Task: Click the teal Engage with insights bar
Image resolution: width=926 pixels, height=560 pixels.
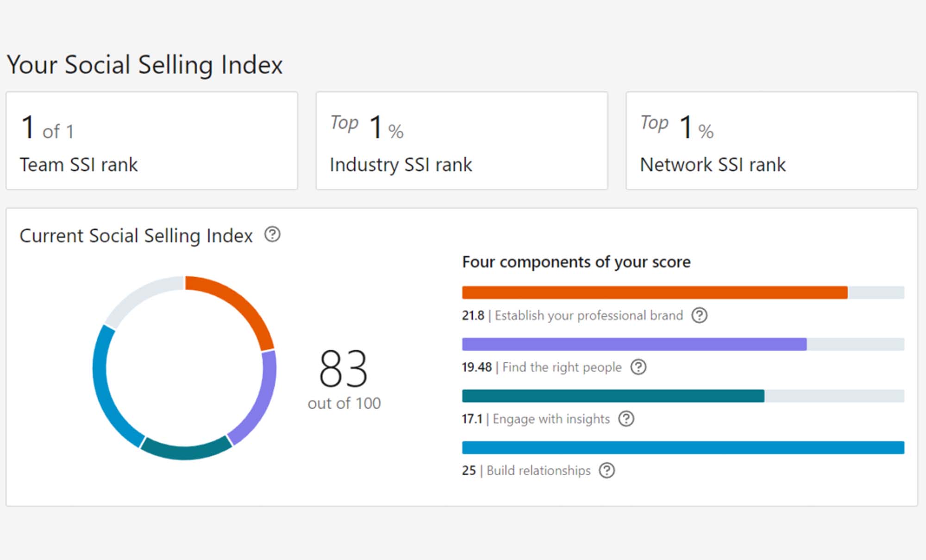Action: click(613, 396)
